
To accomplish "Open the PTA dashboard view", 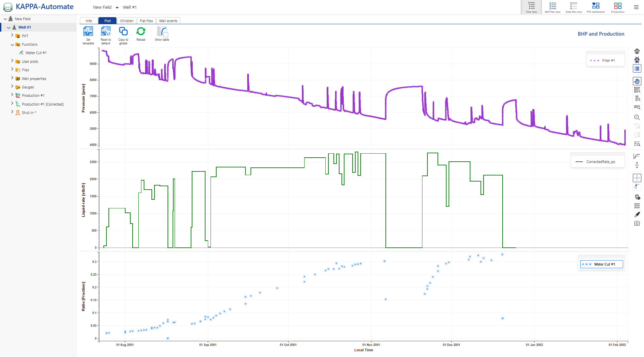I will [x=595, y=7].
